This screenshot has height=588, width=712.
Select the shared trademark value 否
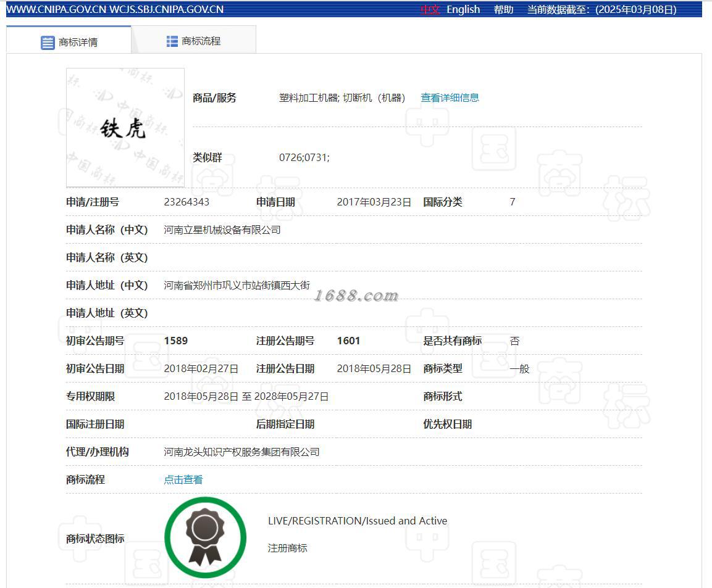point(514,341)
